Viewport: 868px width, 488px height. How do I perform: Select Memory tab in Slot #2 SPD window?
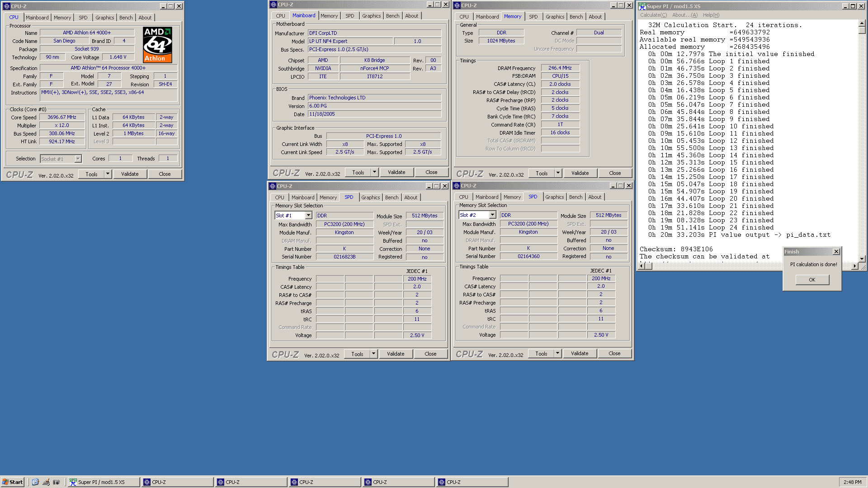coord(512,197)
